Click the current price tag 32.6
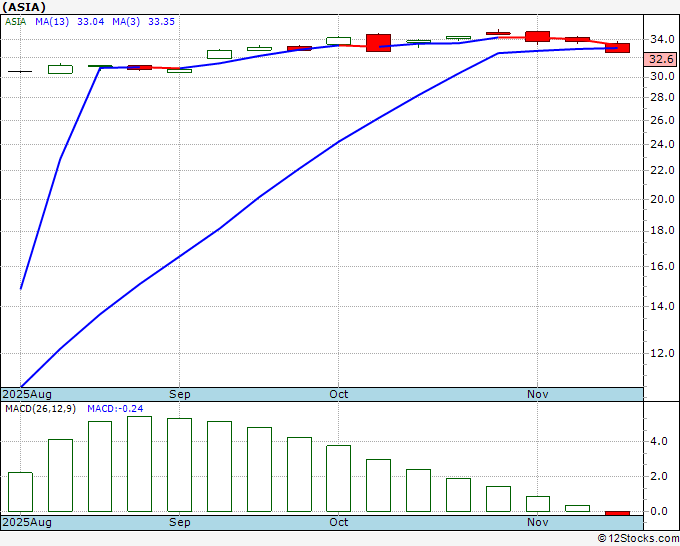 point(661,59)
